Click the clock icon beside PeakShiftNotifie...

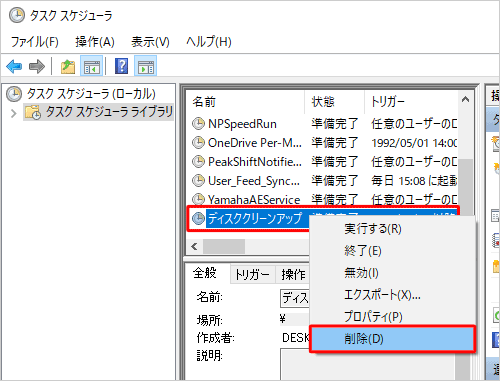198,162
